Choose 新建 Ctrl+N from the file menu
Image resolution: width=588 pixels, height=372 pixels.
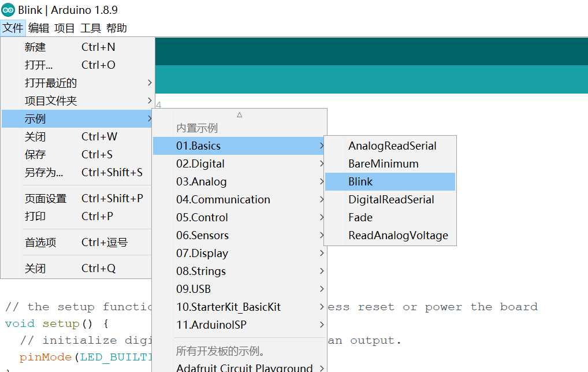point(78,47)
